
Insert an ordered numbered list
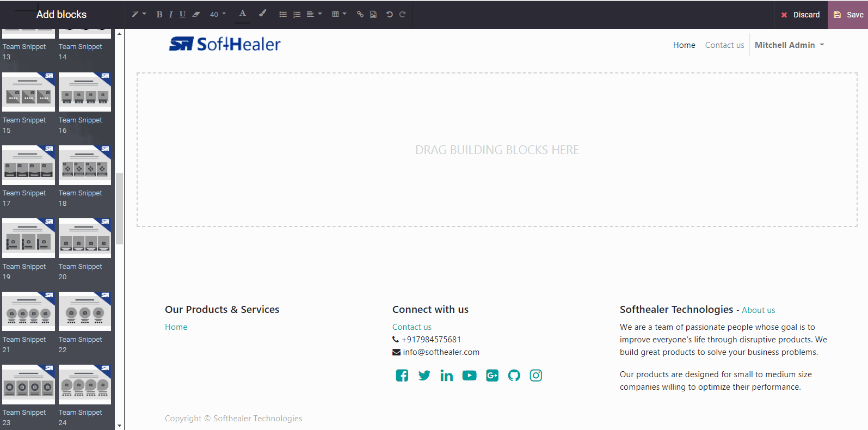297,15
